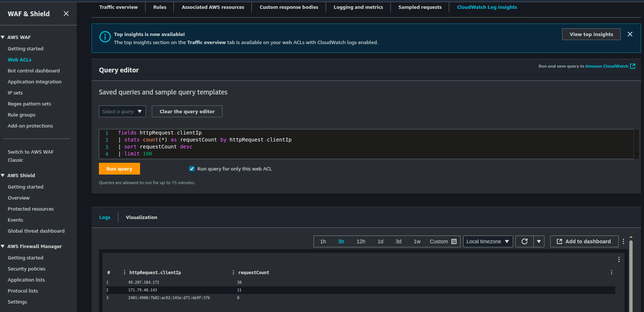Open Application integration in the sidebar
The width and height of the screenshot is (644, 312).
pos(35,82)
